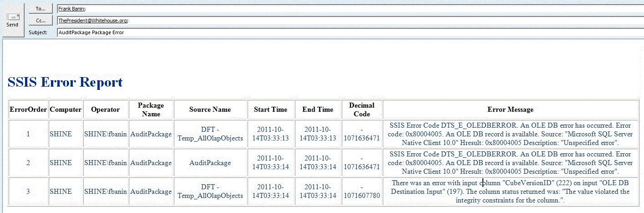Open the Cc... recipient picker
The width and height of the screenshot is (644, 213).
point(41,21)
